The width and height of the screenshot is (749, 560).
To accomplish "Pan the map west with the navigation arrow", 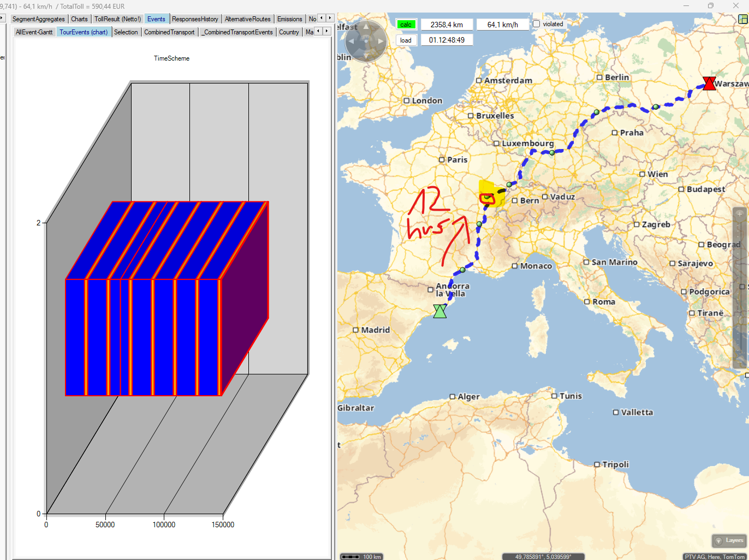I will 351,41.
